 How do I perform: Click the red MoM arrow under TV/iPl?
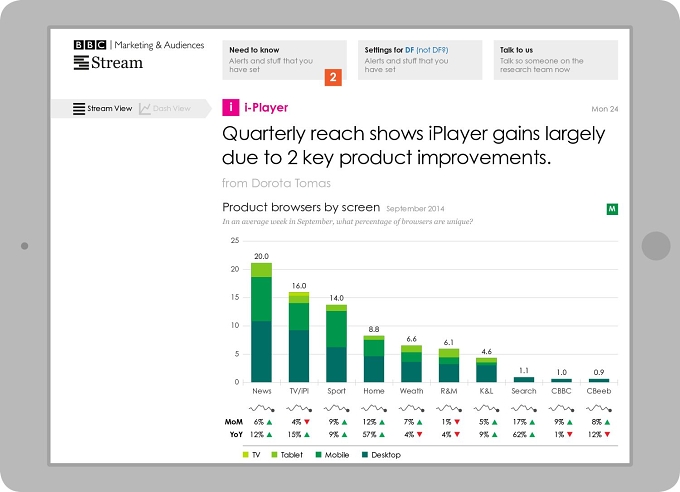[x=307, y=422]
